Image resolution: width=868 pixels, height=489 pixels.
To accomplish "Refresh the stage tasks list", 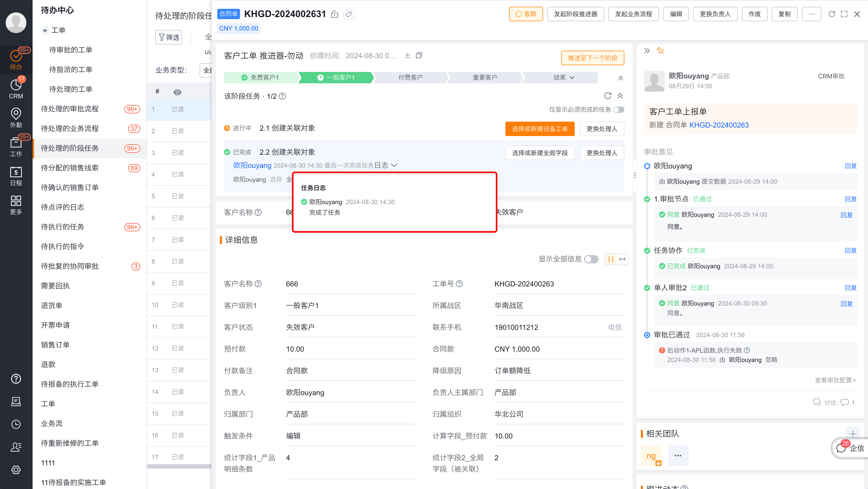I will pyautogui.click(x=608, y=96).
